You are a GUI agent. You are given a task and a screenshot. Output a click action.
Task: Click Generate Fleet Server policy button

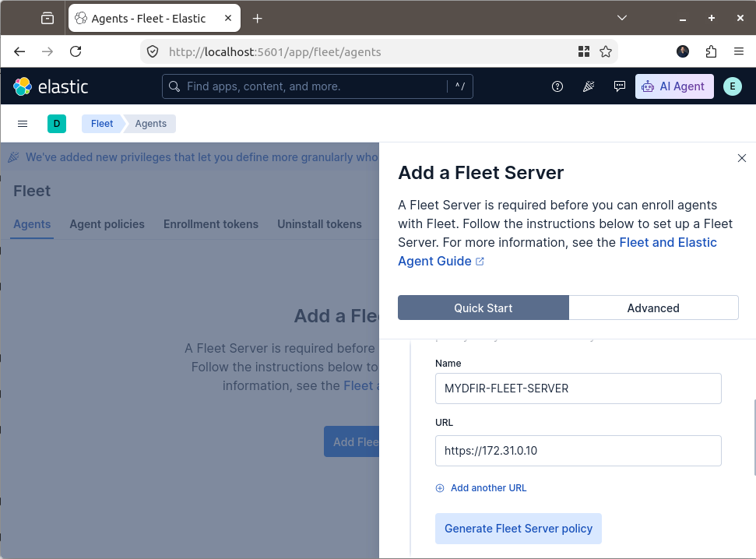pos(519,529)
